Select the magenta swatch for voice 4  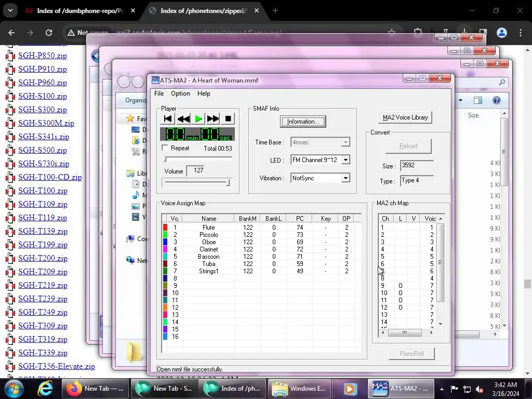point(165,249)
